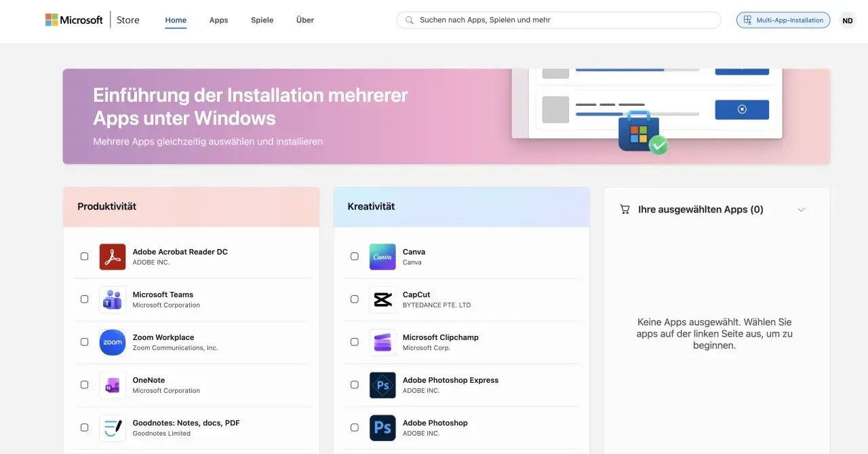Focus the Suchen nach Apps search field

click(x=559, y=20)
